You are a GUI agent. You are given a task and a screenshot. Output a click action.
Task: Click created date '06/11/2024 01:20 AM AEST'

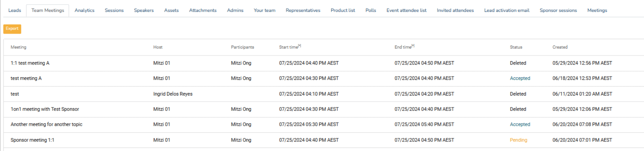point(582,94)
